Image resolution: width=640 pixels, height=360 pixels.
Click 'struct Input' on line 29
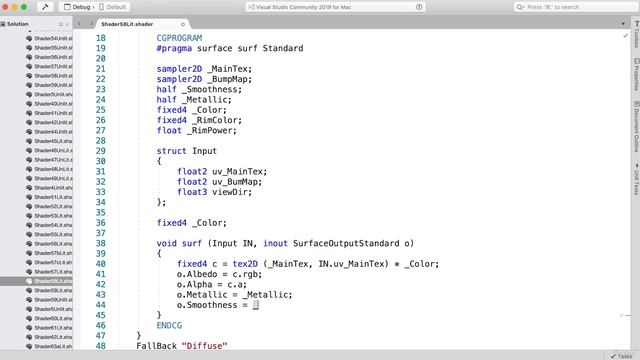pyautogui.click(x=187, y=151)
